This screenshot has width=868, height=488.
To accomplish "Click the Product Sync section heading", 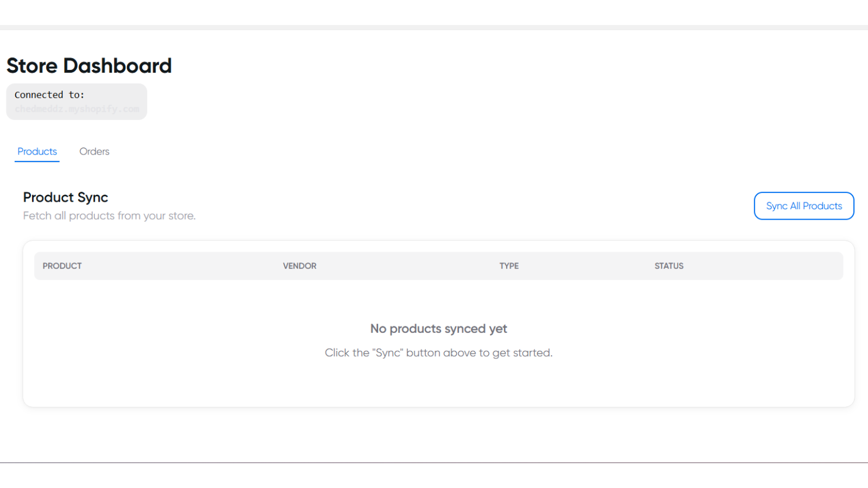I will pyautogui.click(x=65, y=197).
